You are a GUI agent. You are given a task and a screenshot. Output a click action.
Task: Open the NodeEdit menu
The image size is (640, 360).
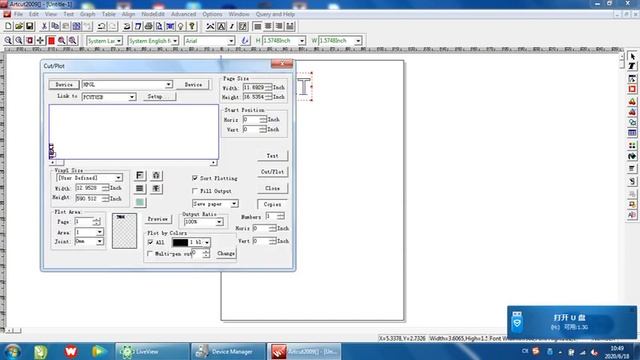click(153, 14)
